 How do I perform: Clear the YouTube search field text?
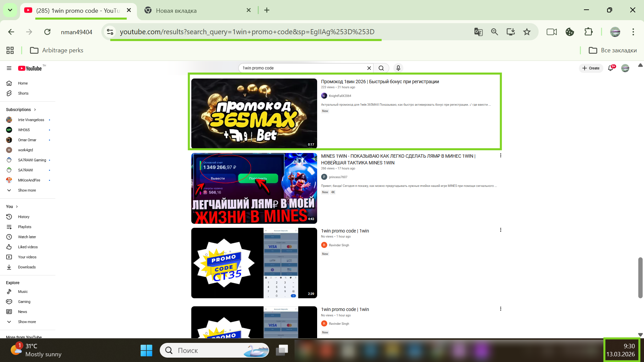tap(369, 68)
